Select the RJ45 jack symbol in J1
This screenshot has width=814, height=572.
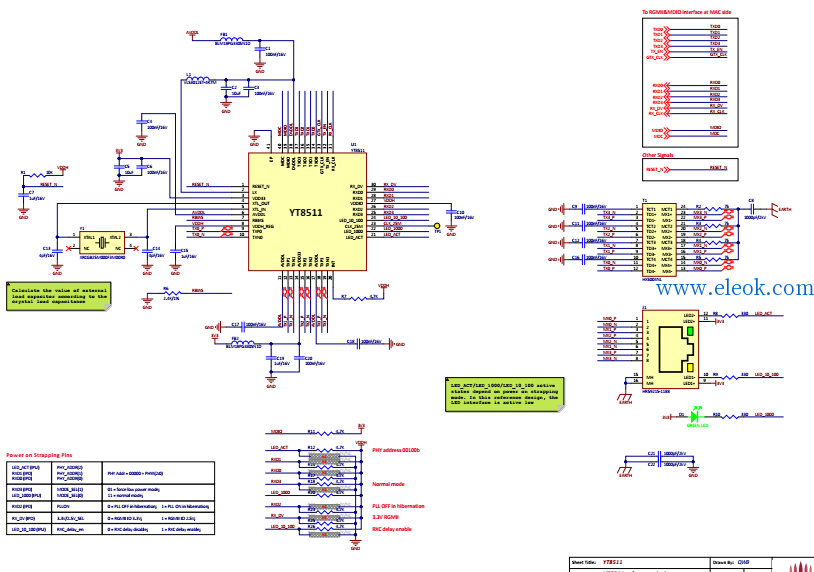pyautogui.click(x=676, y=349)
